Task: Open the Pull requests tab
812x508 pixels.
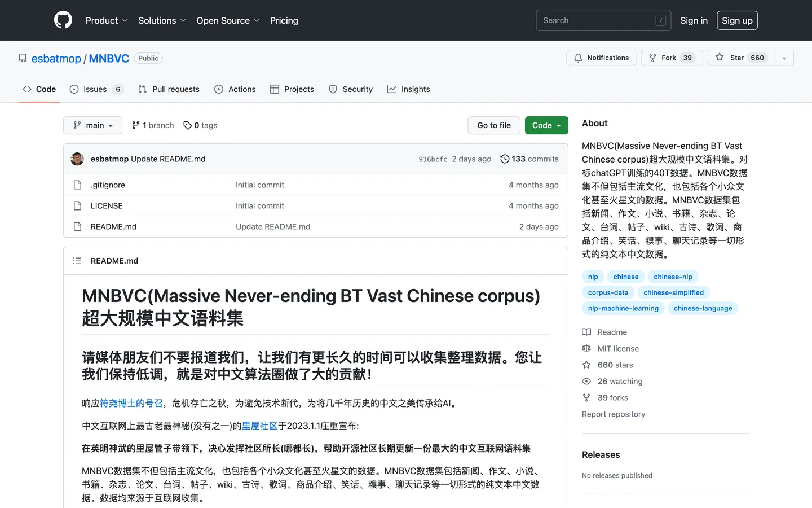Action: click(x=169, y=89)
